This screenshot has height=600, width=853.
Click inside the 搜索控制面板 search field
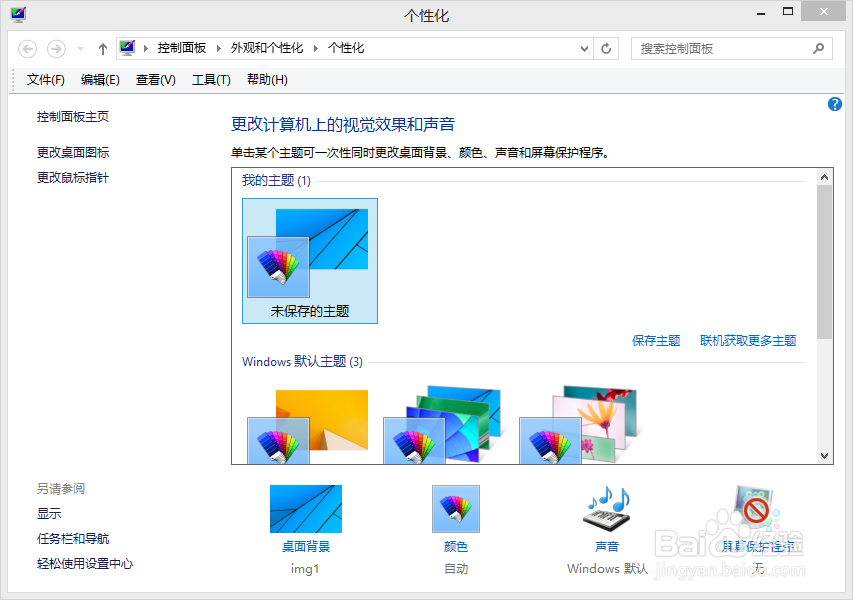(720, 48)
